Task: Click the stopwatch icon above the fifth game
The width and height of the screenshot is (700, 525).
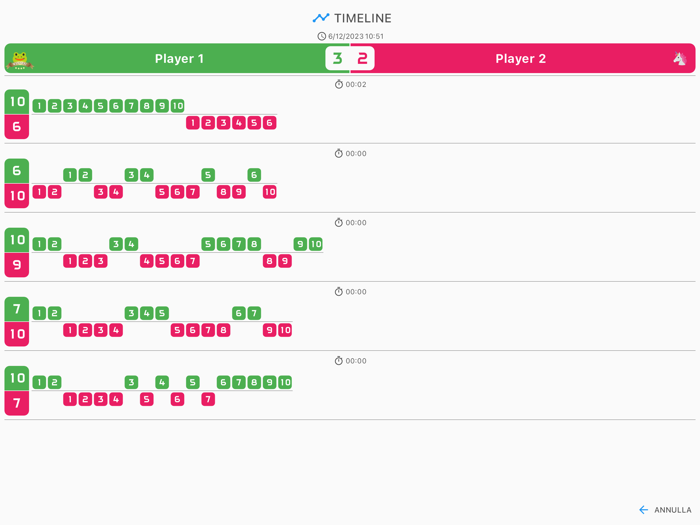Action: pyautogui.click(x=339, y=361)
